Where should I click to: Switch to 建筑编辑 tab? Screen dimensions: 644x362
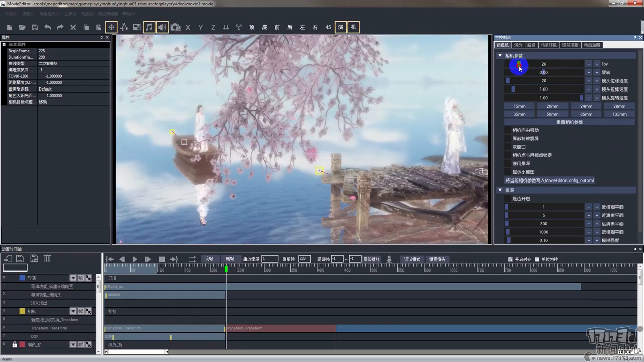click(x=570, y=45)
